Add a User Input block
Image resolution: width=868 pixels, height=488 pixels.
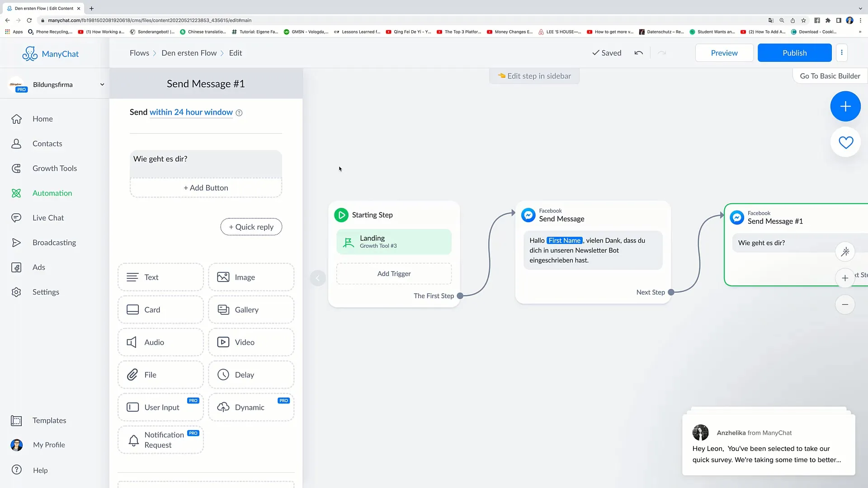pos(160,408)
